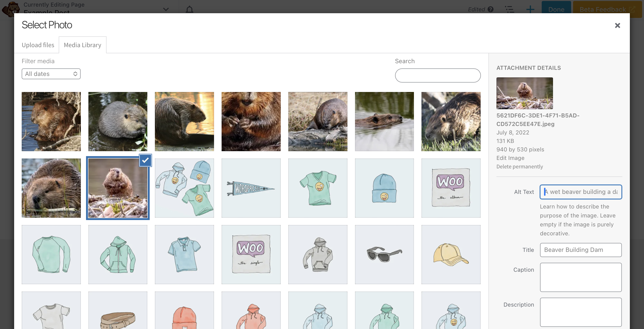Click the plus add-content icon
Image resolution: width=644 pixels, height=329 pixels.
coord(530,9)
